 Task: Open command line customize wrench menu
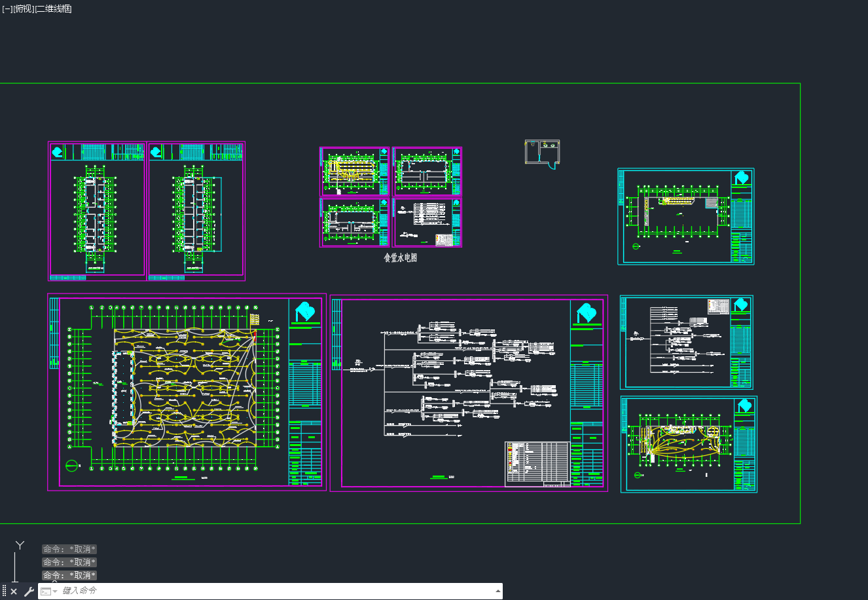29,591
